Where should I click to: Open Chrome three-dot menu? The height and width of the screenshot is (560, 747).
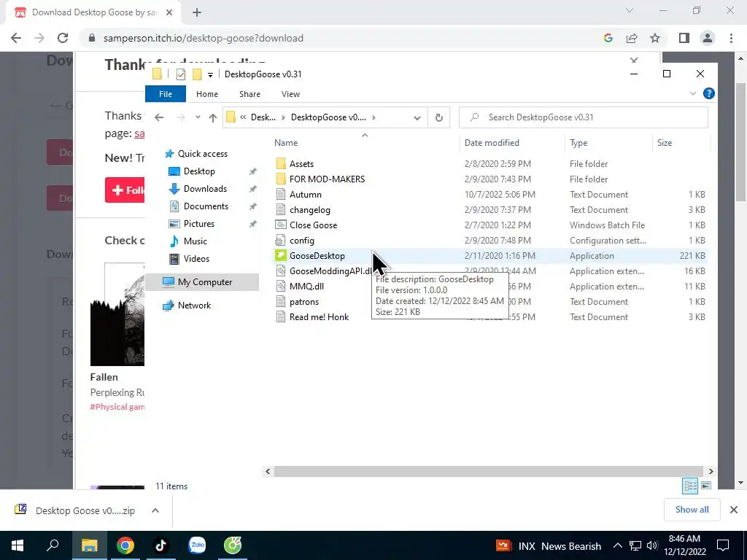tap(731, 38)
